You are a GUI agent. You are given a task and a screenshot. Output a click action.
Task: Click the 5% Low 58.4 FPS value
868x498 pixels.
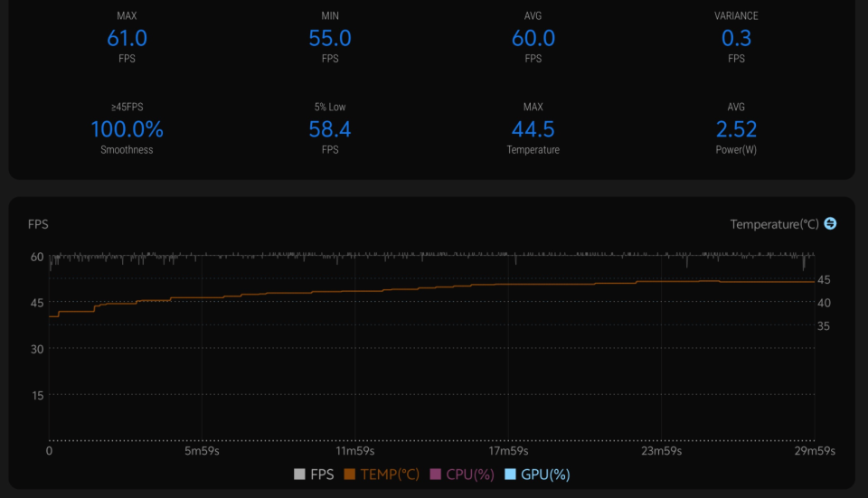tap(330, 129)
